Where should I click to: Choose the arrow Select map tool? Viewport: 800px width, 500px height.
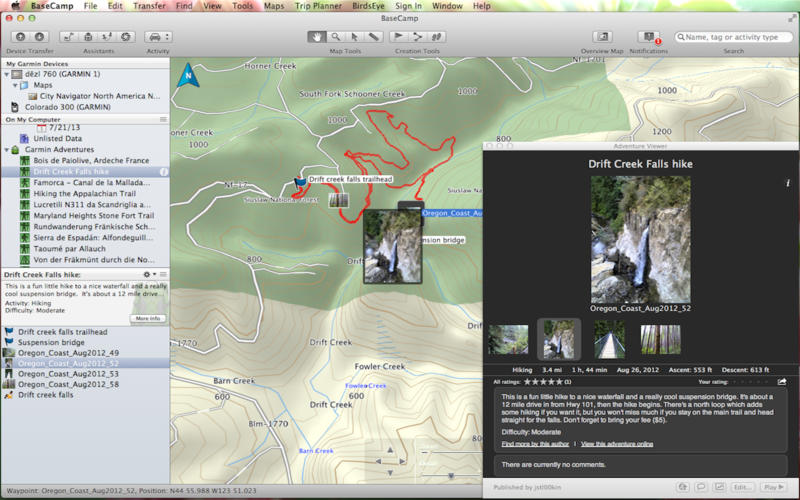[354, 37]
